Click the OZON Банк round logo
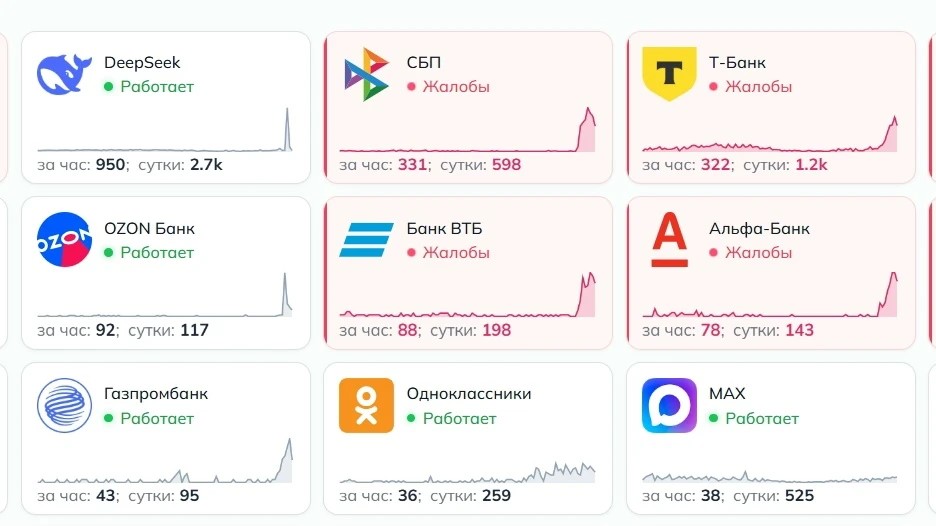 pos(64,240)
